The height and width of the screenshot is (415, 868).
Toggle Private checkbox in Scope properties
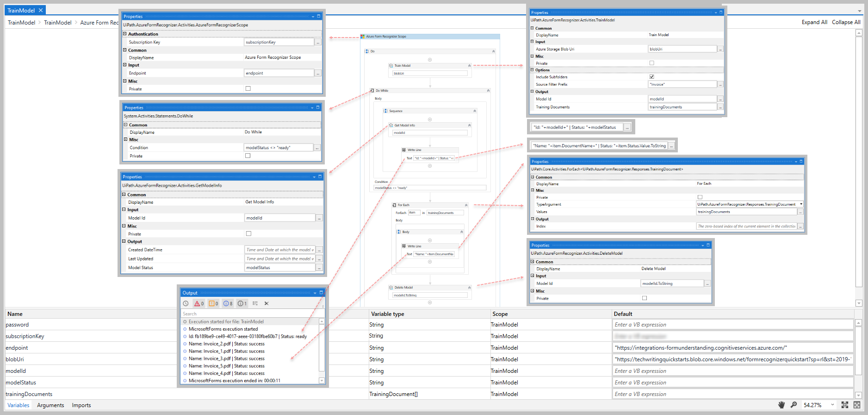coord(248,88)
